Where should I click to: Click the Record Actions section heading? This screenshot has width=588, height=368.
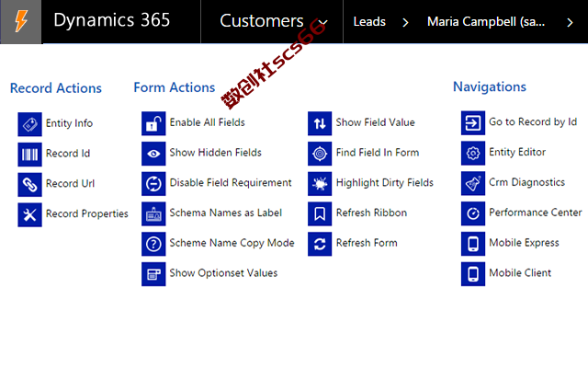coord(56,88)
